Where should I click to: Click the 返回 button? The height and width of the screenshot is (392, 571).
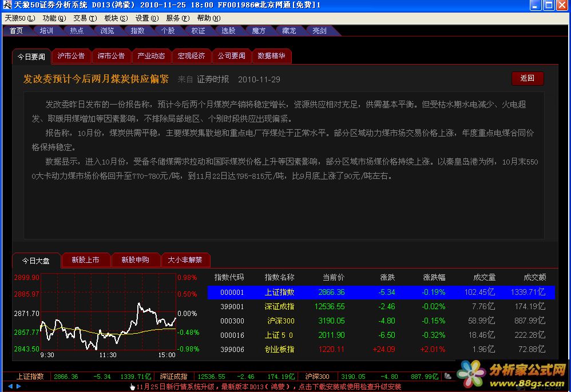pyautogui.click(x=528, y=78)
